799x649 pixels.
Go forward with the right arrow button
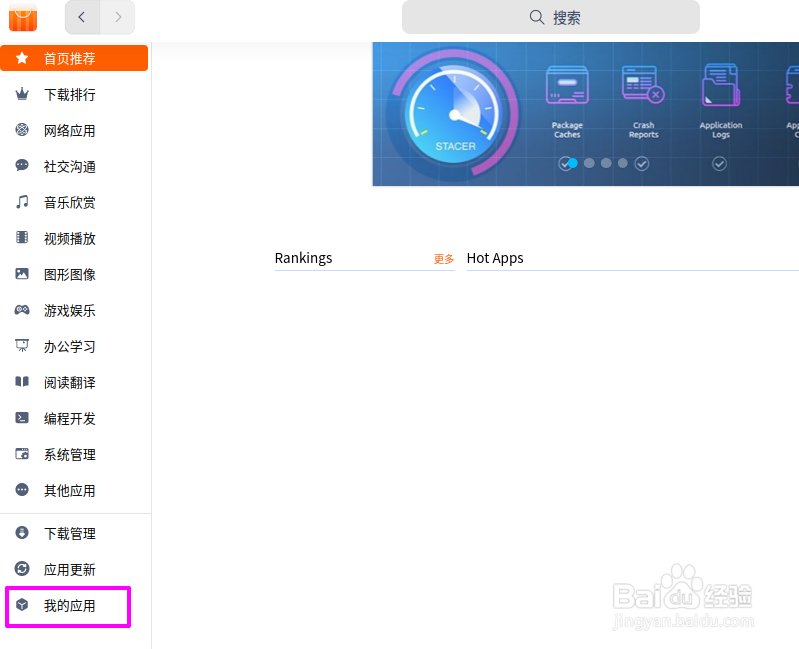[x=118, y=17]
